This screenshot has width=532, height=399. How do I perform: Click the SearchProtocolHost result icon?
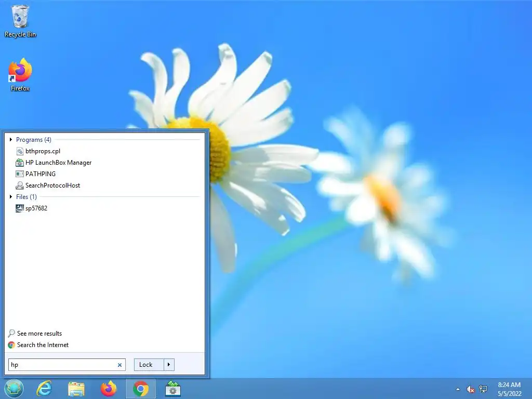coord(20,185)
